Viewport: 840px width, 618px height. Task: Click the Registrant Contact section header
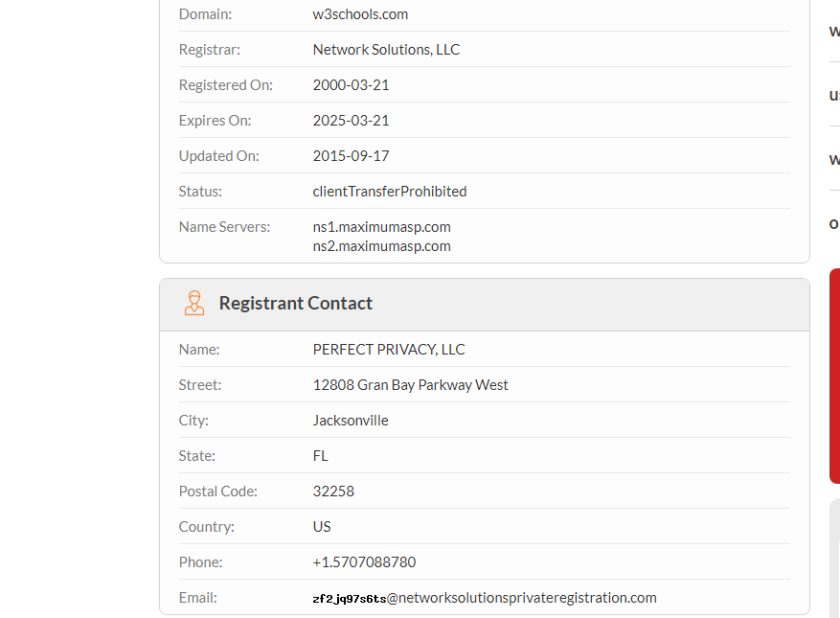pyautogui.click(x=295, y=303)
